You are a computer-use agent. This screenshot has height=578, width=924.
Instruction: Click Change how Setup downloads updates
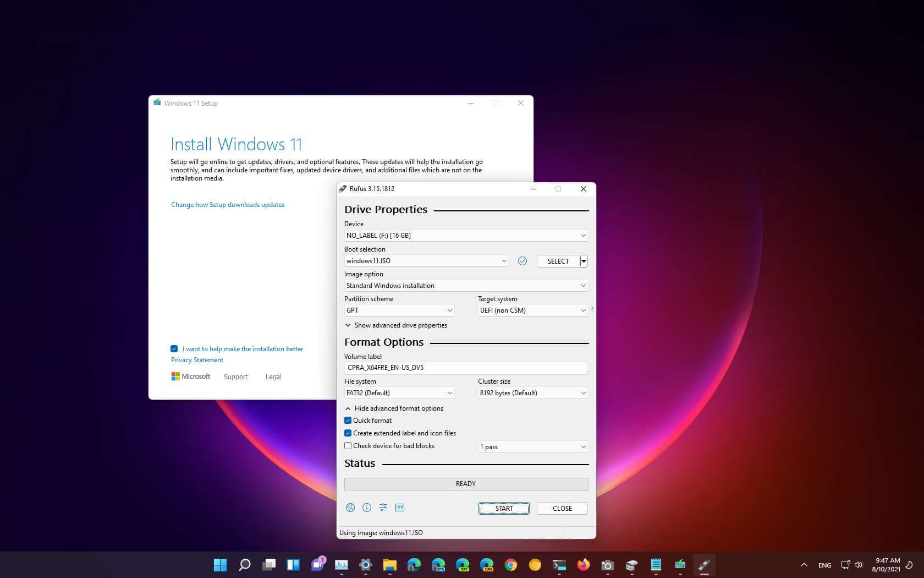click(227, 204)
